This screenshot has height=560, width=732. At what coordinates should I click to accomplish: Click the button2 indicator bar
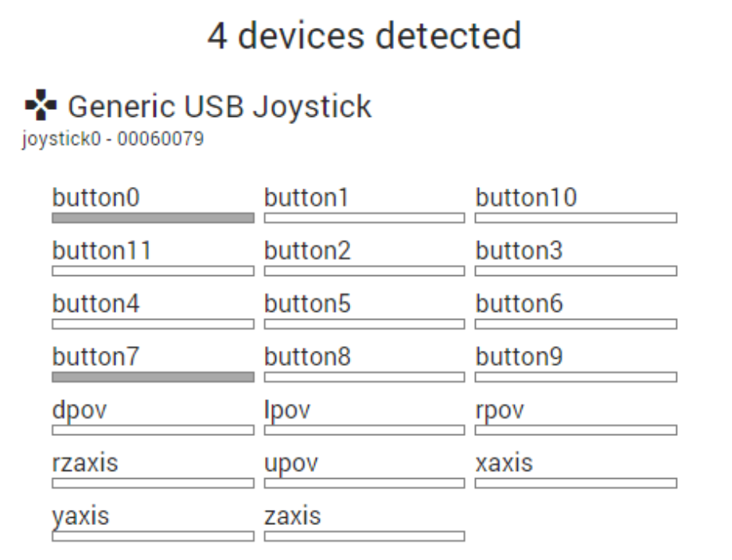pyautogui.click(x=364, y=271)
